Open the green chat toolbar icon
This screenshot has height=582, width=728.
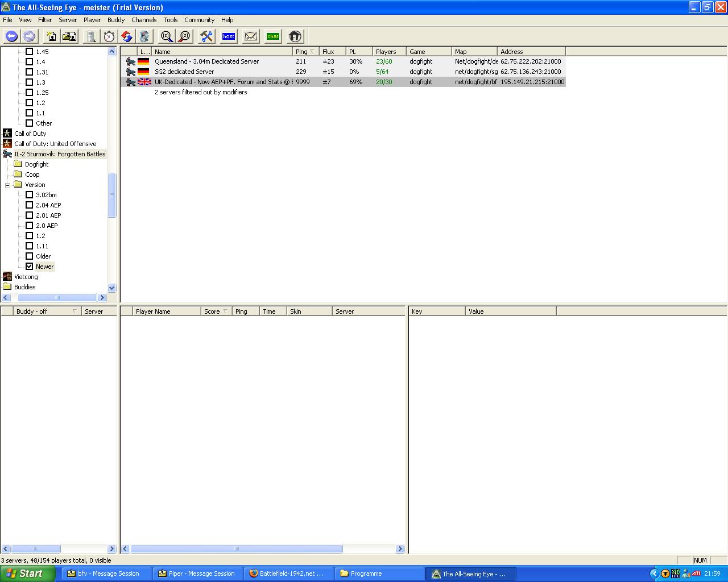click(x=273, y=36)
